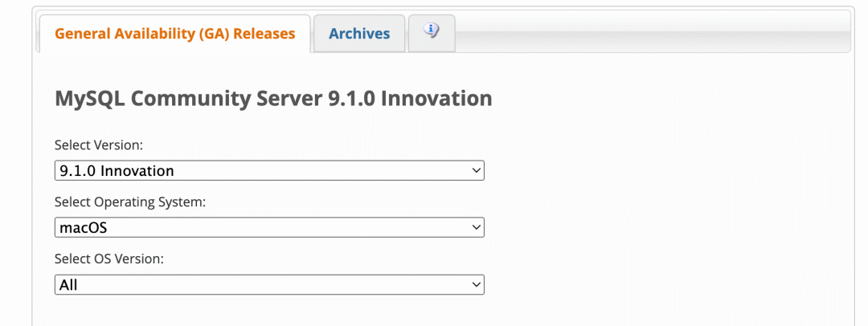Screen dimensions: 868x326
Task: Open the Select OS Version dropdown showing All
Action: (x=269, y=285)
